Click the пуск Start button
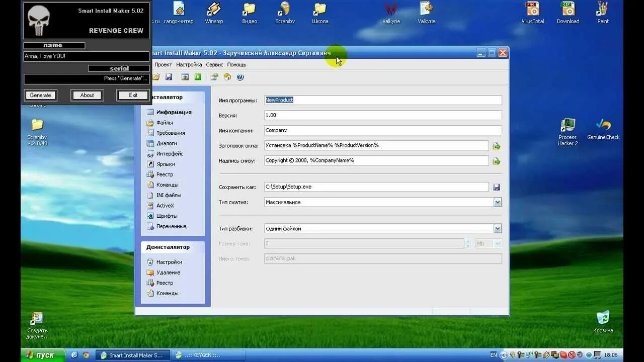 tap(43, 355)
